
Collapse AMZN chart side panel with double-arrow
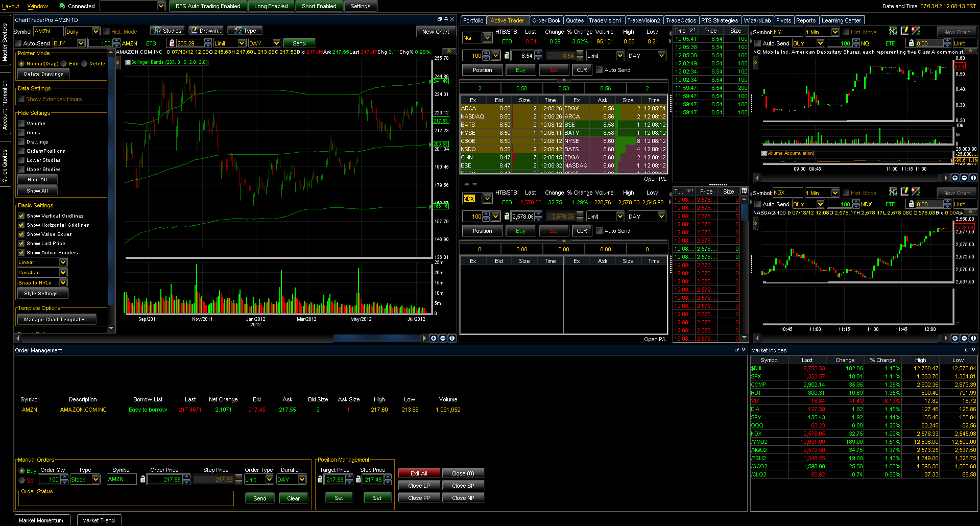[x=118, y=62]
